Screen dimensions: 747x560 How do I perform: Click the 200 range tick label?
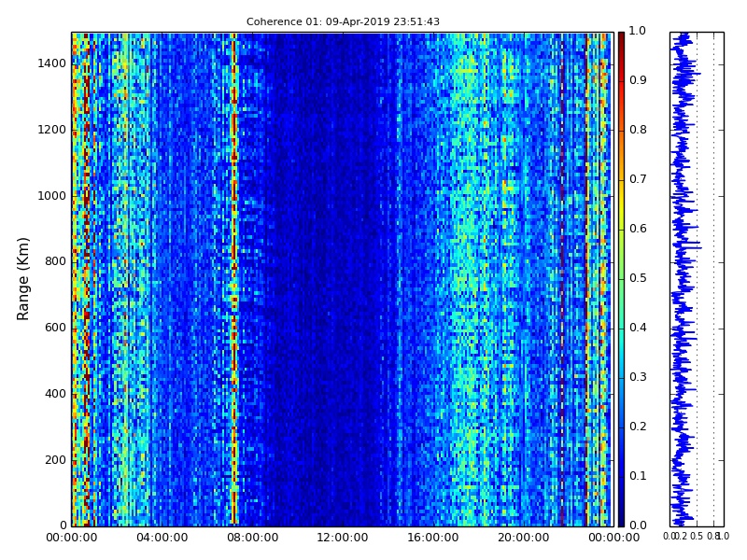click(55, 460)
